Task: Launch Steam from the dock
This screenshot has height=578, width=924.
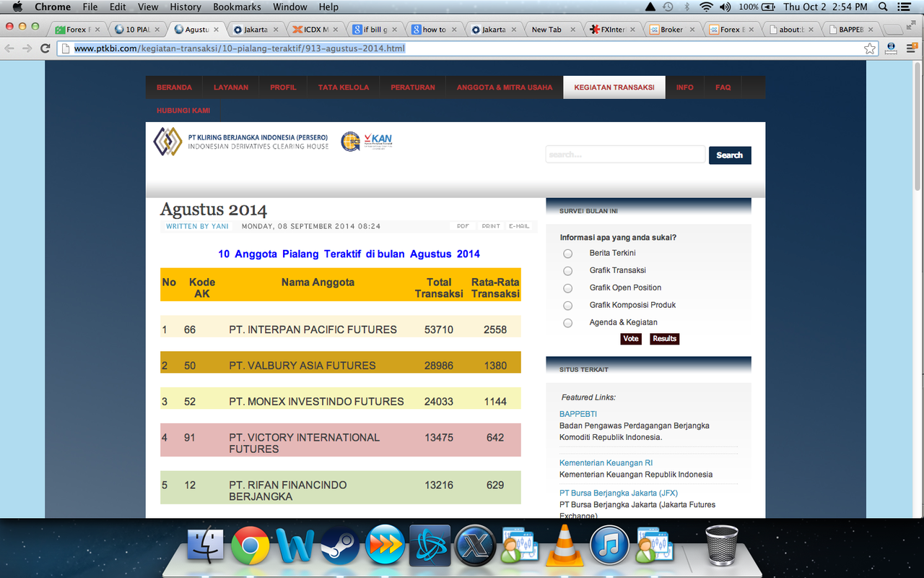Action: (340, 545)
